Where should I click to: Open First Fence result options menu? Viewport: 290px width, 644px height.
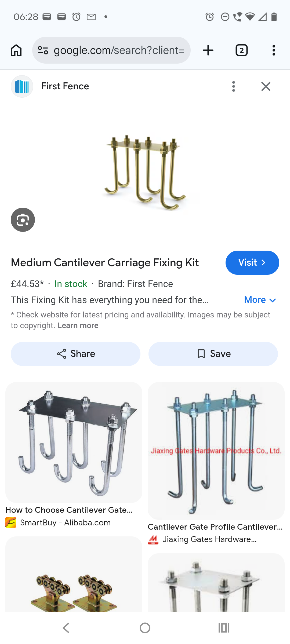[x=234, y=86]
